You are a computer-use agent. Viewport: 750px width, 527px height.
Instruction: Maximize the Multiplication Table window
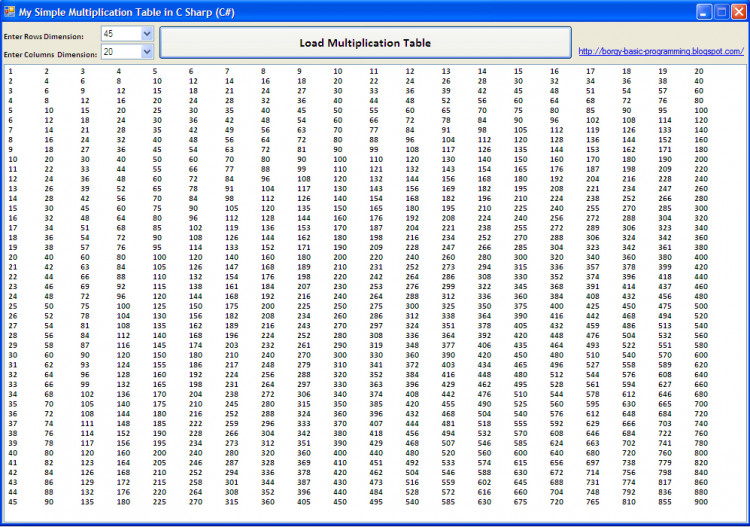coord(721,12)
